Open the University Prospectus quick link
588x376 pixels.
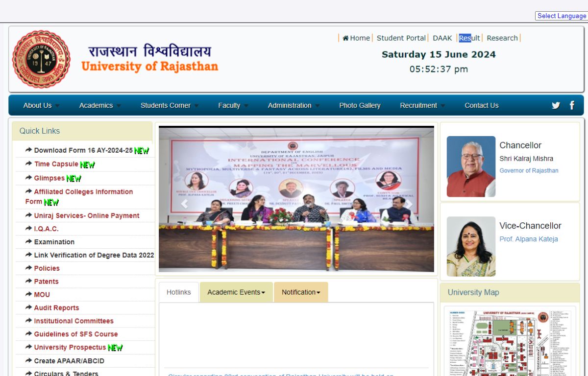click(x=70, y=347)
